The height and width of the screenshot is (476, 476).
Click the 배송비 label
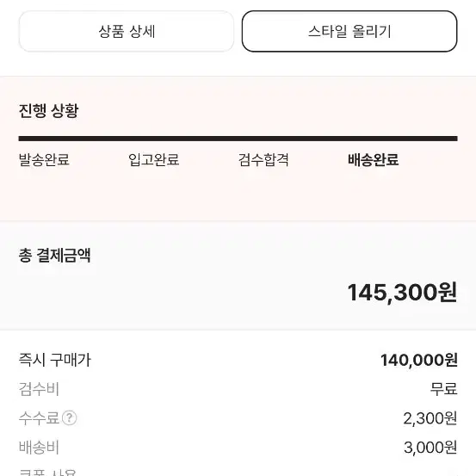39,447
